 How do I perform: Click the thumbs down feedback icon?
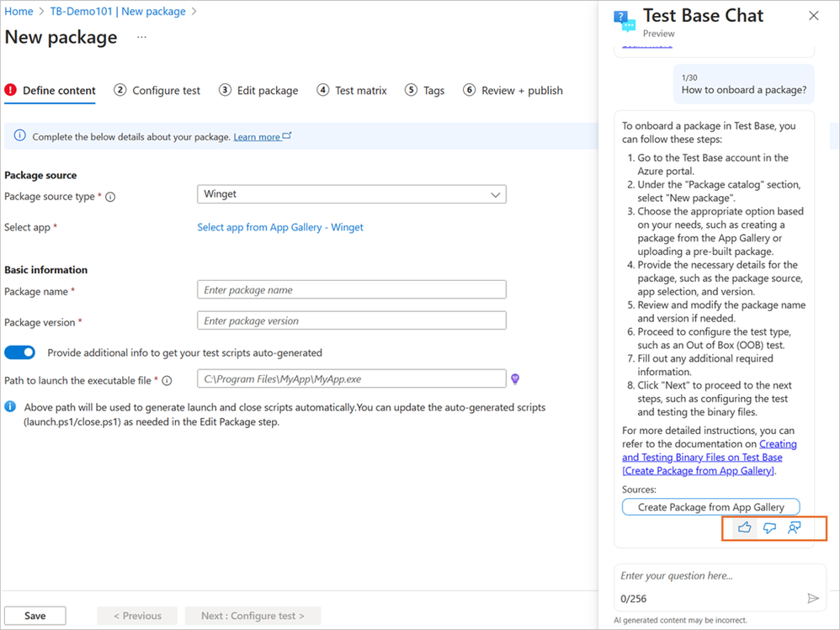click(769, 527)
